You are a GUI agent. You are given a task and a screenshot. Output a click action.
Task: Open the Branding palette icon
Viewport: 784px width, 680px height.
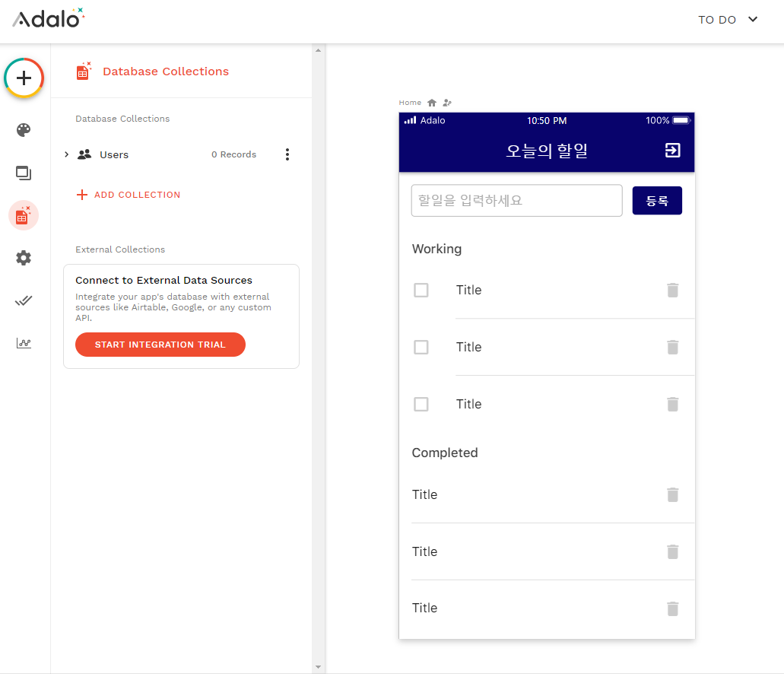click(24, 130)
